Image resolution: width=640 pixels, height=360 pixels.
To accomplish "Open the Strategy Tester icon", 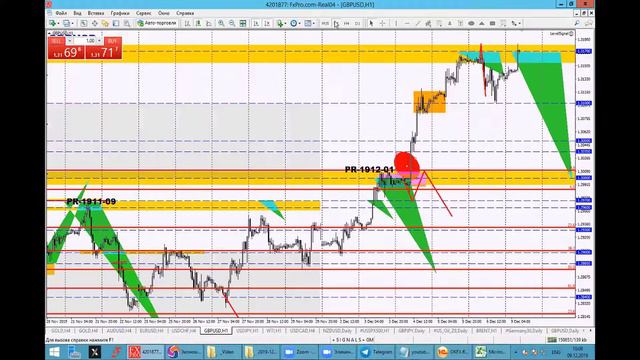I will (x=127, y=23).
